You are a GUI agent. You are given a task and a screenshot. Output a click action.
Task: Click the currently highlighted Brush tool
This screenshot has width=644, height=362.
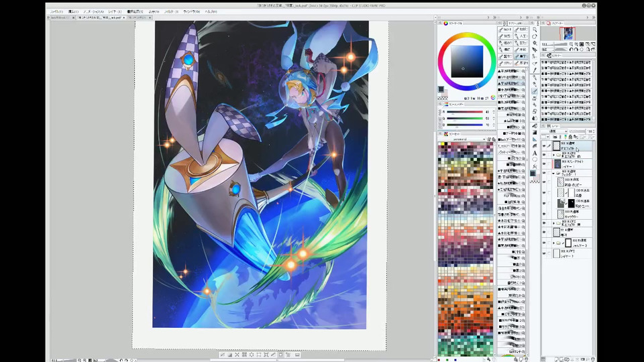535,91
